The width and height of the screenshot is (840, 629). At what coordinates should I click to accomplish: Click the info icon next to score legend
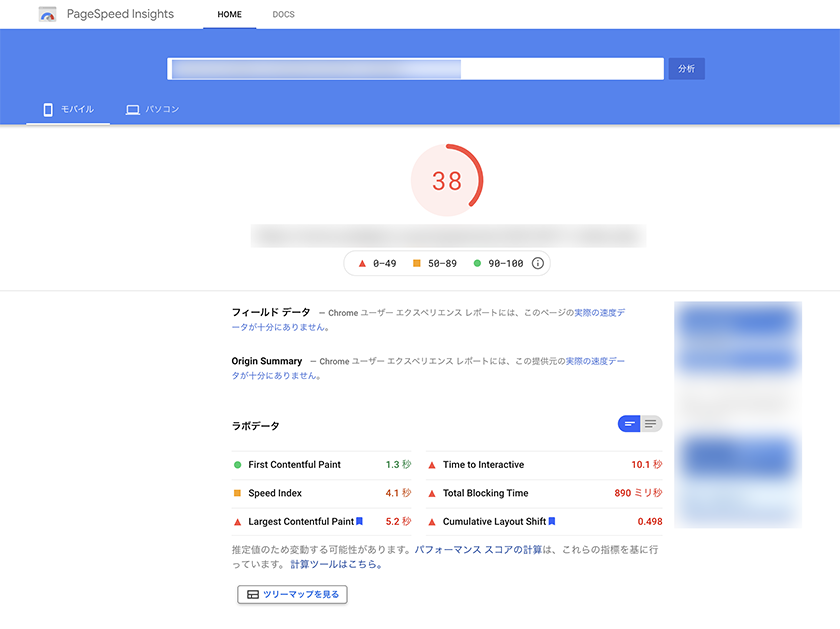tap(537, 263)
